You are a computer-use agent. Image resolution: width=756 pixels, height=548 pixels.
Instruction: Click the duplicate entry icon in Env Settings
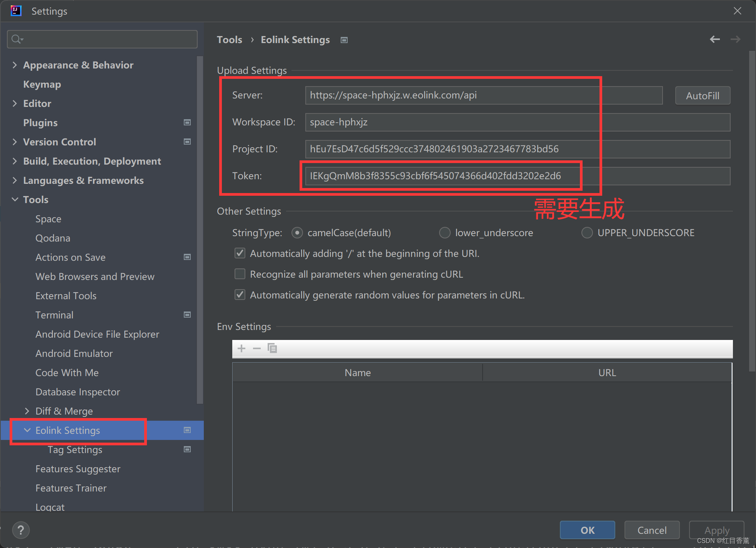coord(273,348)
